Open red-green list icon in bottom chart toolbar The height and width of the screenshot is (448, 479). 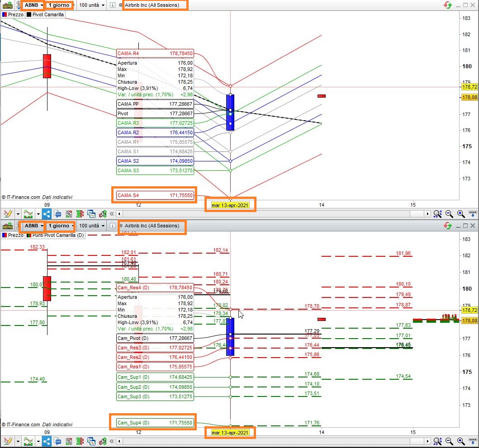69,441
